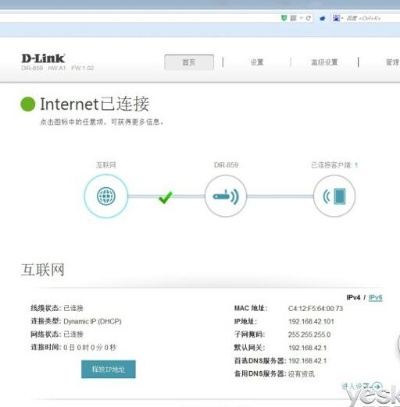Click the primary DNS server value
Image resolution: width=400 pixels, height=407 pixels.
(307, 361)
